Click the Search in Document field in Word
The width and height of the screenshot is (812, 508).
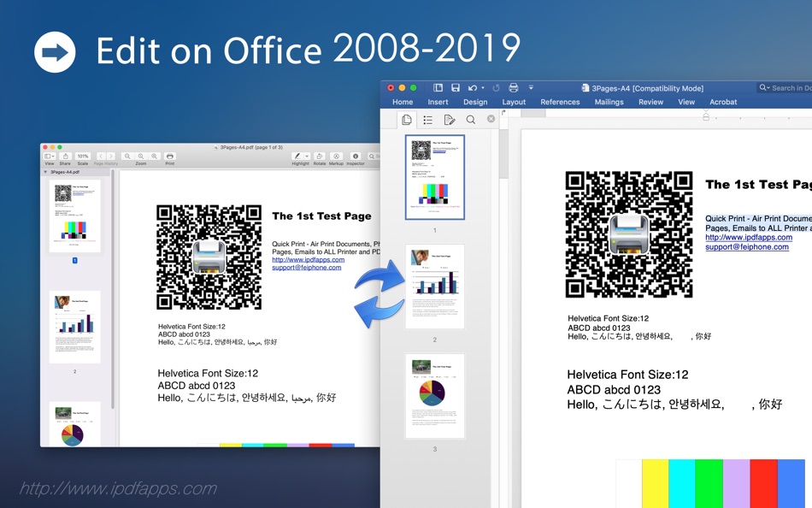click(x=785, y=88)
